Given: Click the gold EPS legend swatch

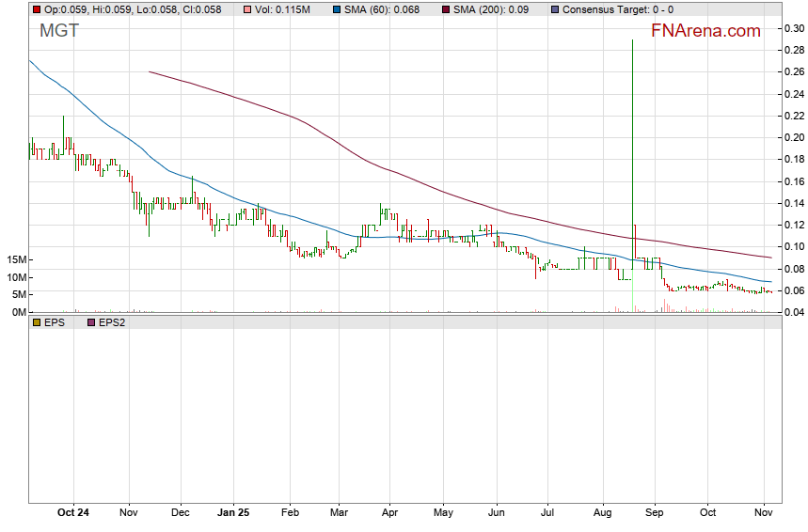Looking at the screenshot, I should click(x=37, y=321).
